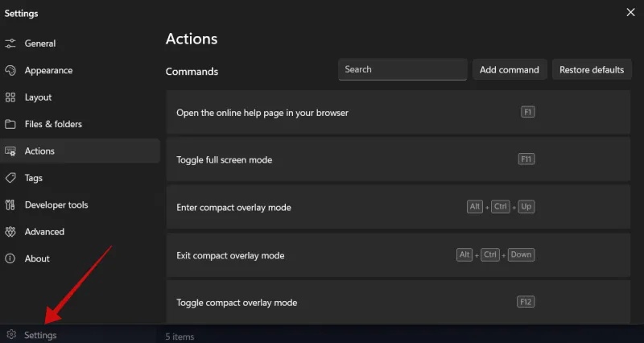Screen dimensions: 644x343
Task: Click the Advanced settings icon
Action: [x=10, y=232]
